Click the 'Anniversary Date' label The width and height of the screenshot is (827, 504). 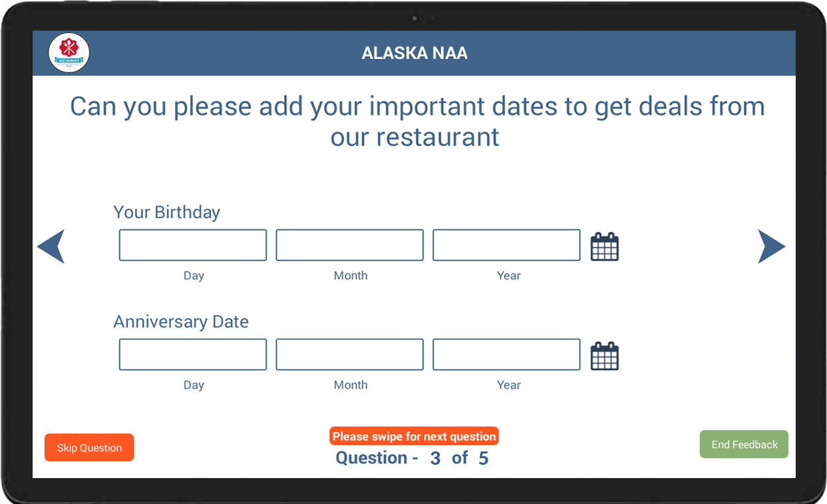pyautogui.click(x=181, y=322)
